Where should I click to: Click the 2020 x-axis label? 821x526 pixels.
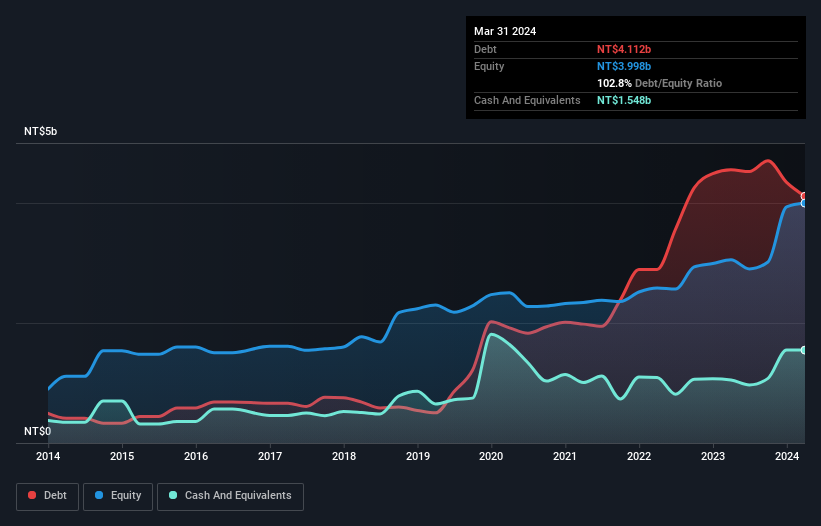(491, 456)
